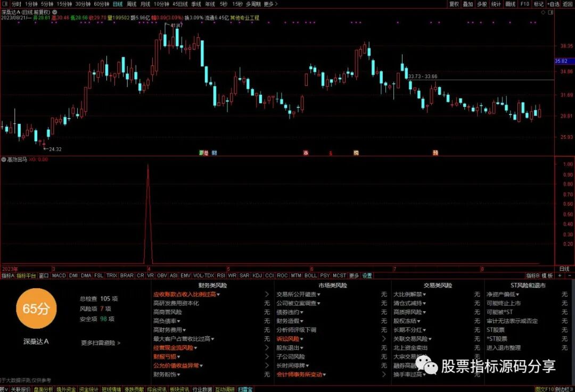
Task: Open the 扫雷宝 bottom tab
Action: 245,389
